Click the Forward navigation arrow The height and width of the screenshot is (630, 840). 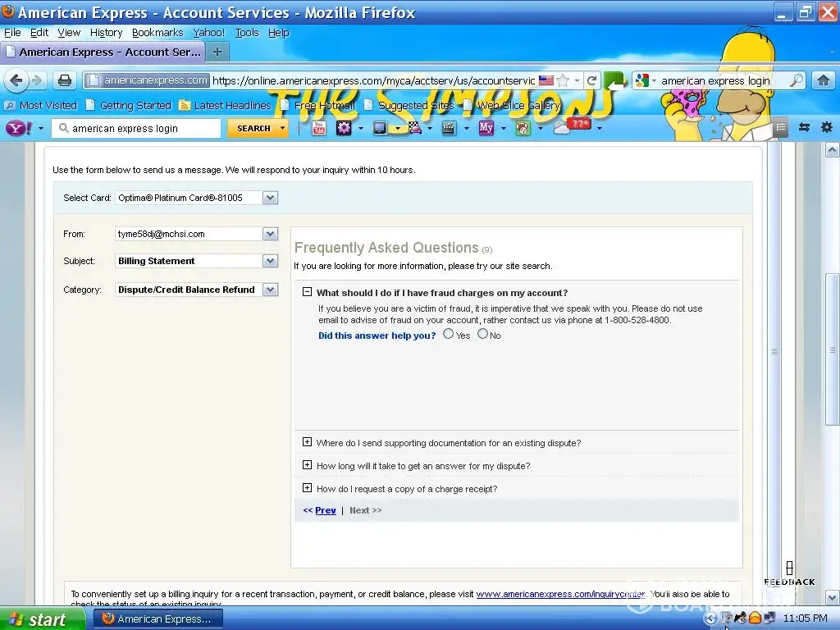tap(37, 80)
